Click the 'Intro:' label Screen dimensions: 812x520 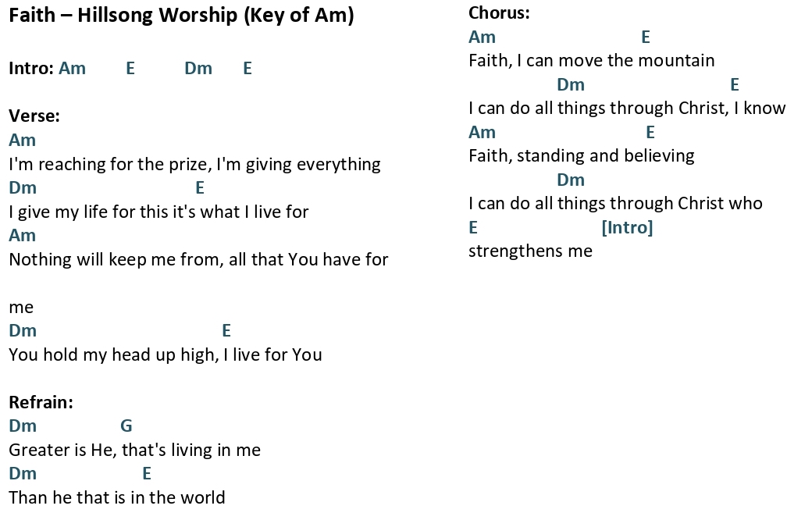pyautogui.click(x=31, y=69)
